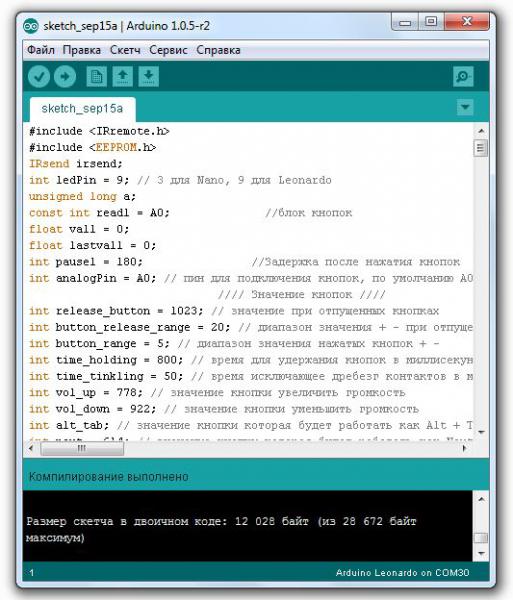
Task: Click the console scrollbar down arrow
Action: (481, 553)
